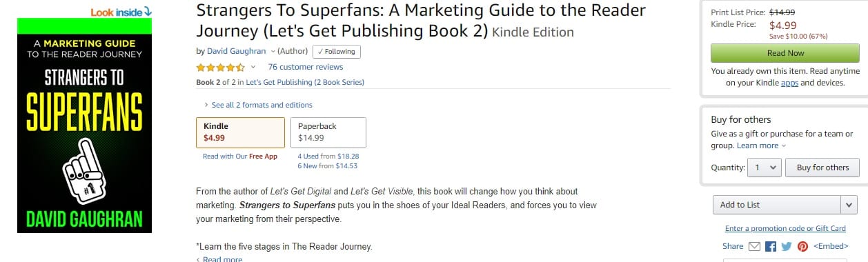Open Enter a promotion code or Gift Card
This screenshot has width=868, height=262.
[785, 228]
